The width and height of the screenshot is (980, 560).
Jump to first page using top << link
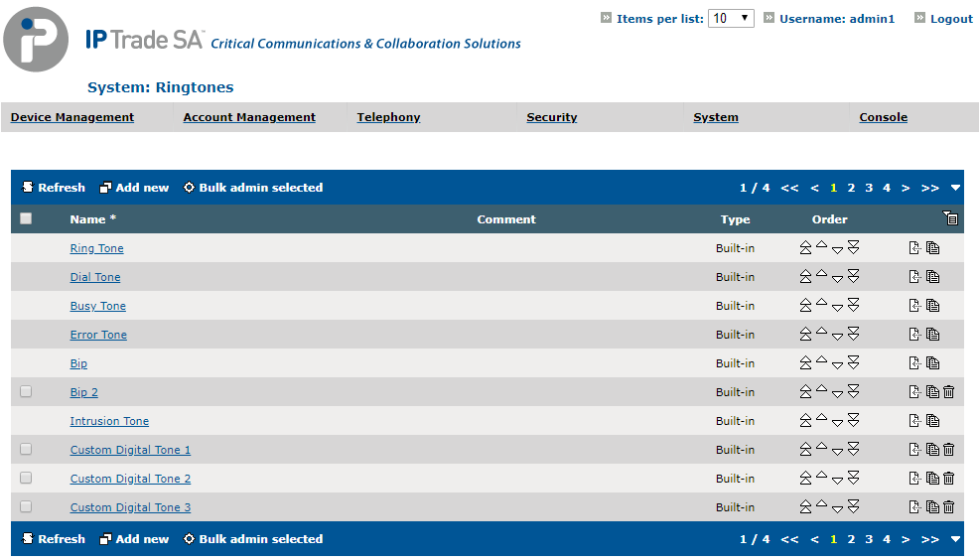pyautogui.click(x=789, y=188)
